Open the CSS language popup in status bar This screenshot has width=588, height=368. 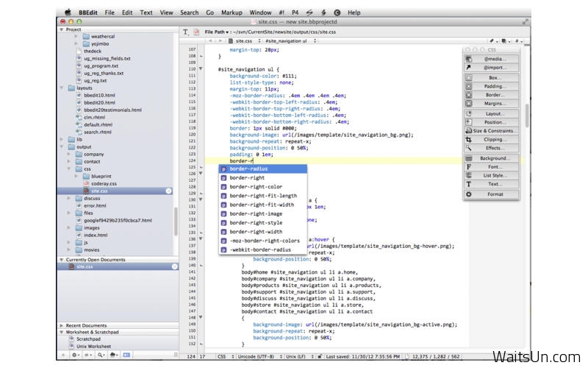pos(226,356)
